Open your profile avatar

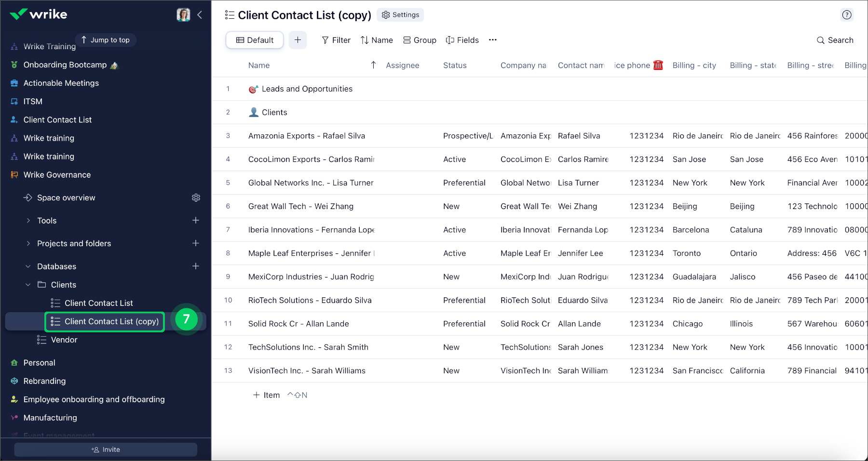coord(183,14)
